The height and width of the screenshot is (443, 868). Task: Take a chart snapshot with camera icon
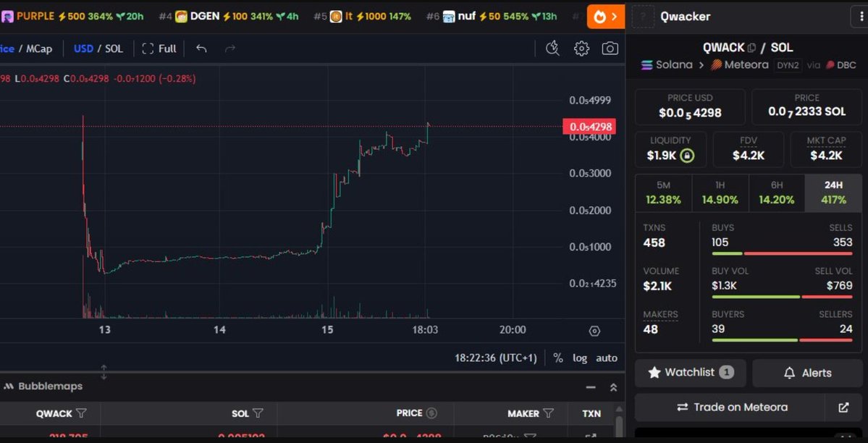pos(610,48)
